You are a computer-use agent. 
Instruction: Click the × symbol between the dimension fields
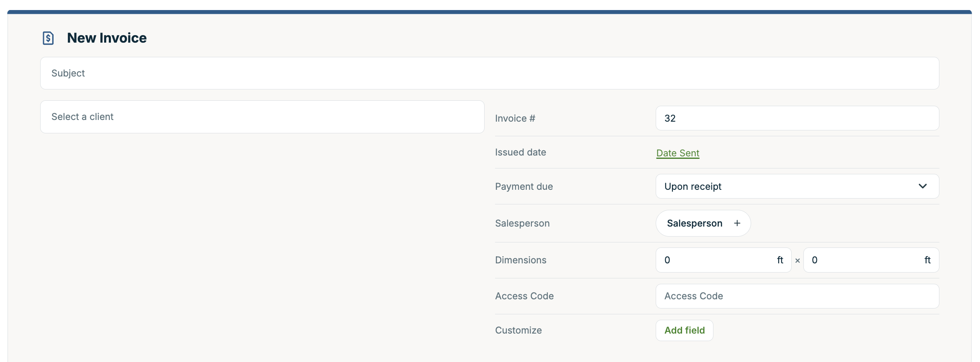tap(797, 260)
